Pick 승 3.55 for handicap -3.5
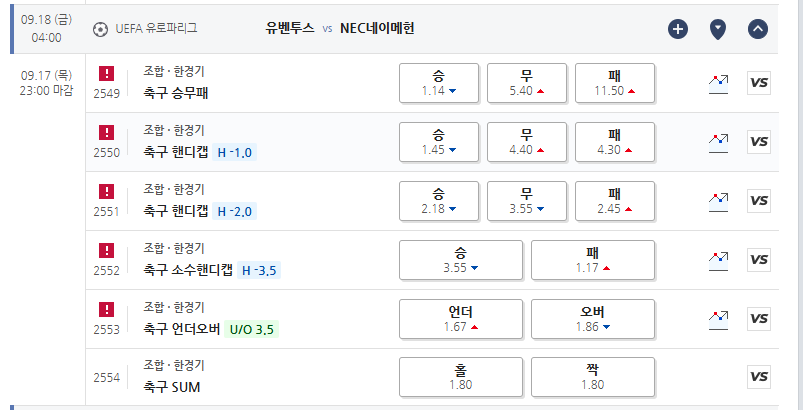The width and height of the screenshot is (803, 410). 461,260
